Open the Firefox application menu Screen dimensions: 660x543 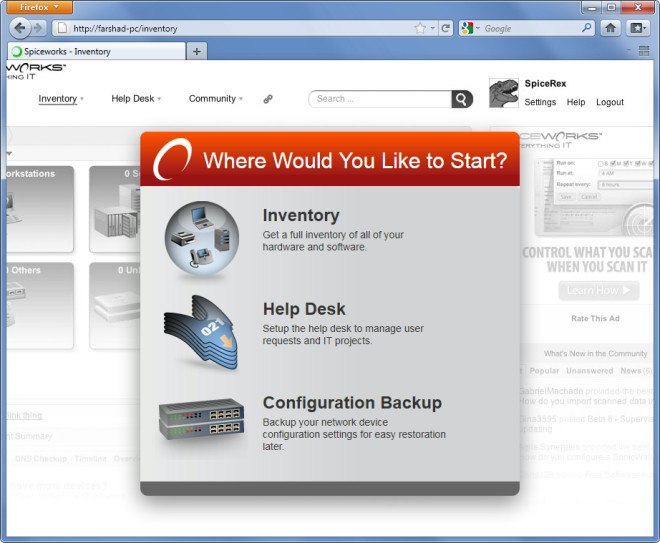tap(40, 7)
